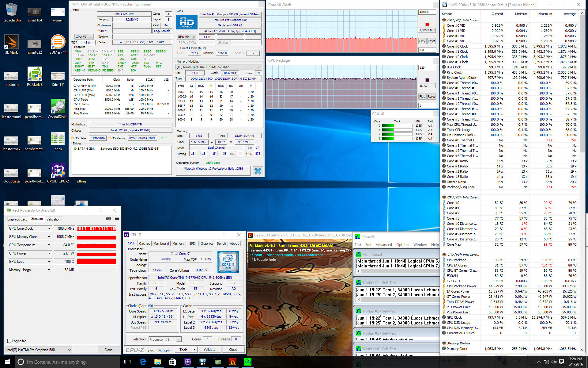
Task: Take a GPU-Z screenshot with the camera icon
Action: coord(109,218)
